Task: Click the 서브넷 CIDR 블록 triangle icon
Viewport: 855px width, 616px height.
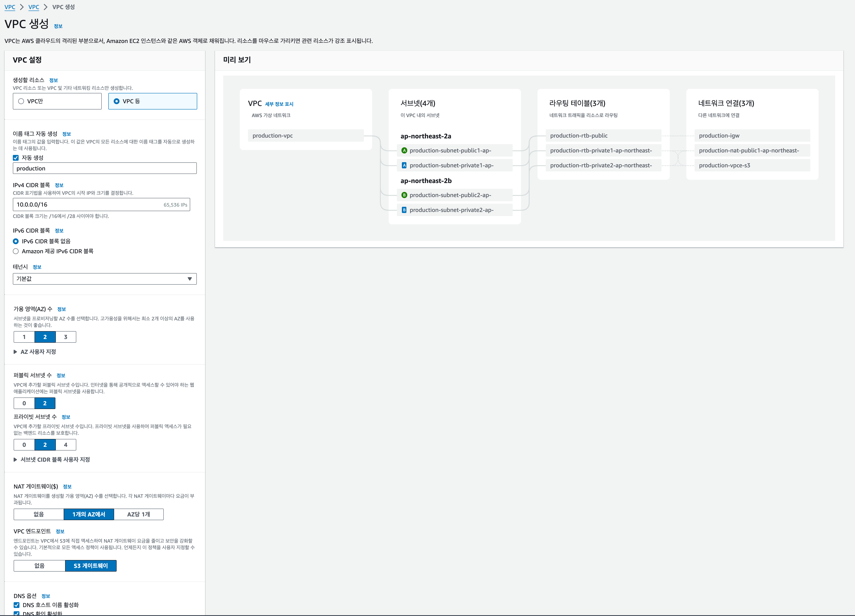Action: (x=16, y=460)
